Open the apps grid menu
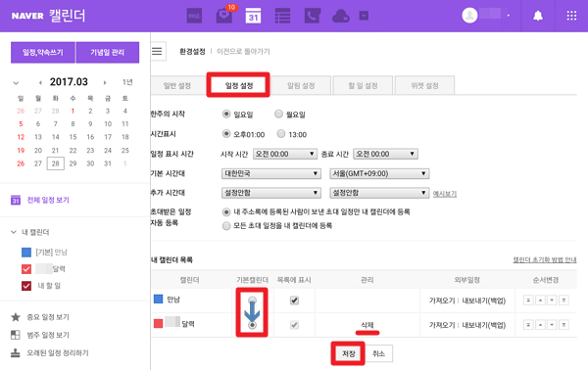 571,16
